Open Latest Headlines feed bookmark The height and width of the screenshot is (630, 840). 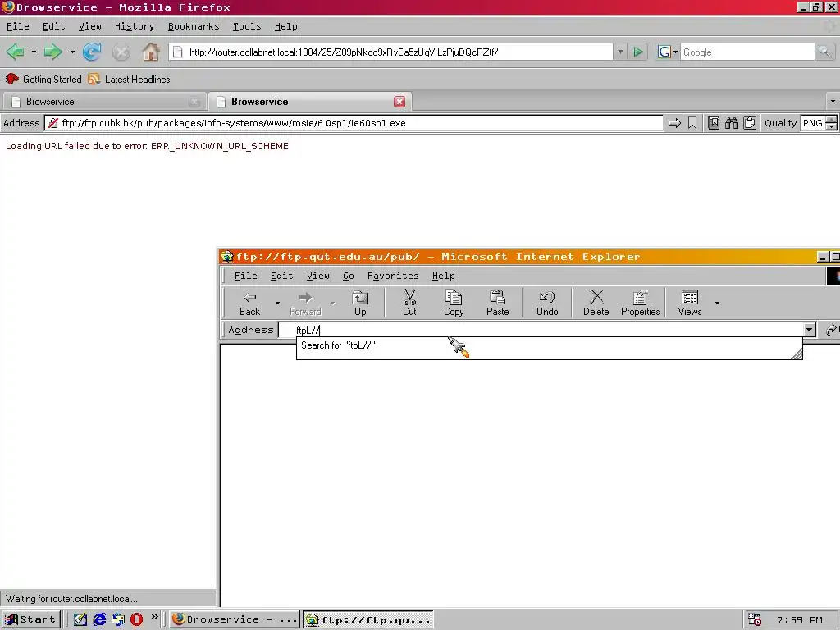[x=129, y=80]
